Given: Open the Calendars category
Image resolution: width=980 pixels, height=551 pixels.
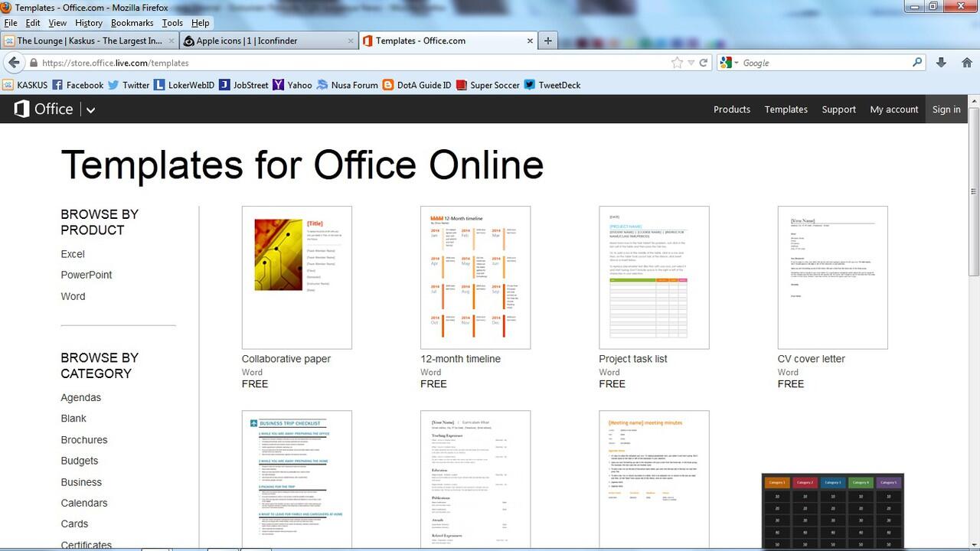Looking at the screenshot, I should click(84, 503).
